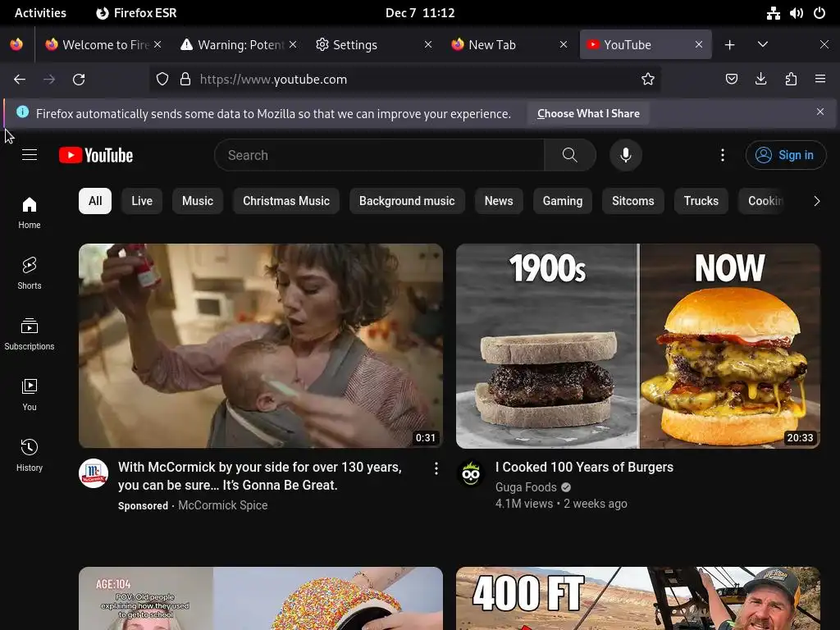
Task: Filter by Background music chip
Action: 407,201
